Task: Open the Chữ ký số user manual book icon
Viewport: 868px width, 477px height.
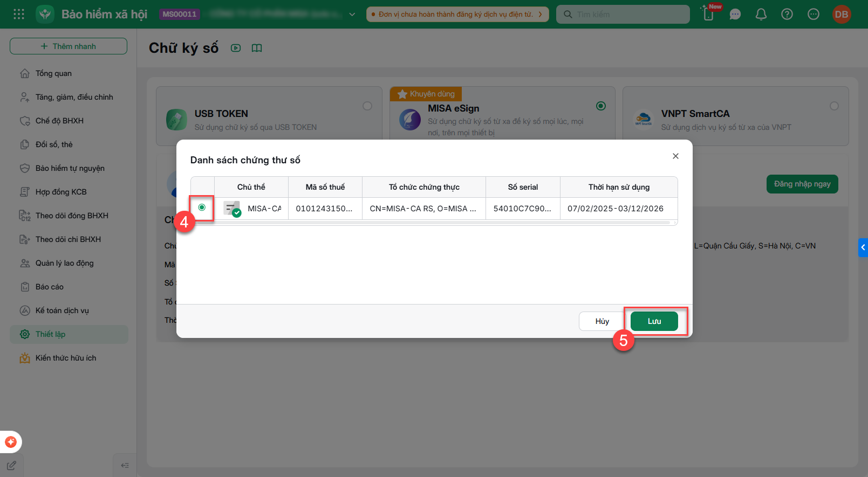Action: 257,48
